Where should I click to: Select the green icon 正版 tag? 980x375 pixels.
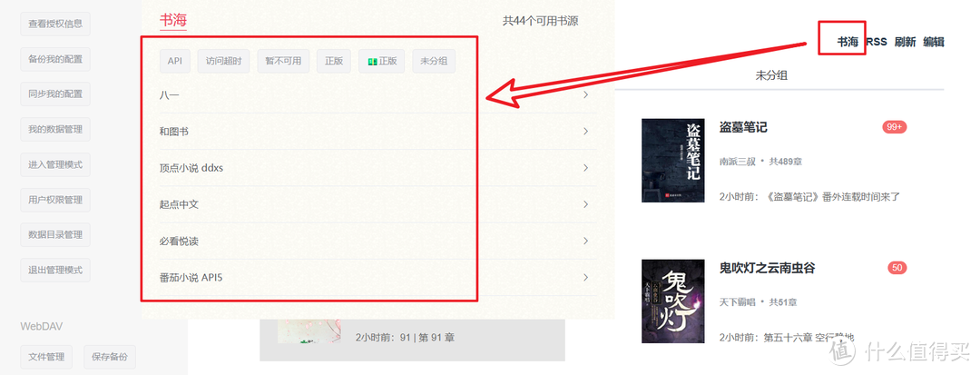[x=382, y=61]
